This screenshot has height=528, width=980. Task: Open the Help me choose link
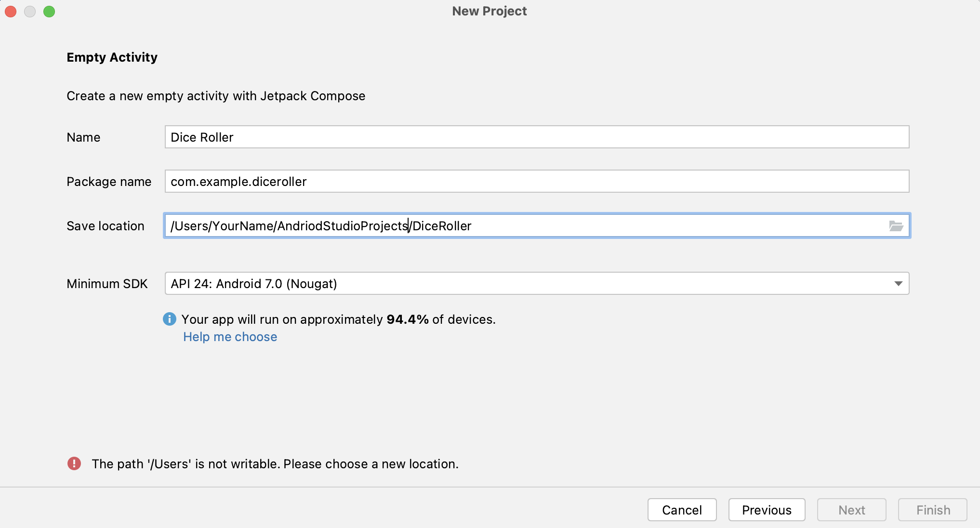coord(230,337)
